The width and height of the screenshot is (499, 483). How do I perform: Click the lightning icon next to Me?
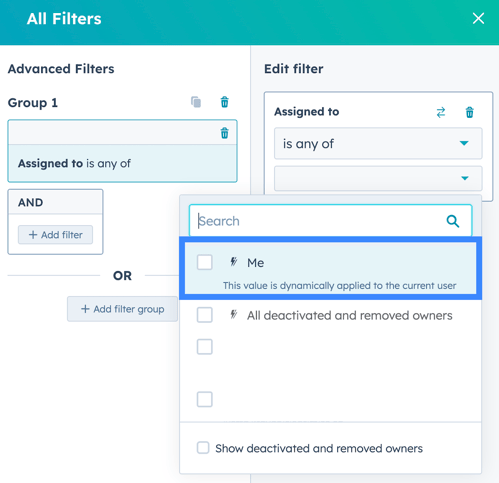(x=234, y=262)
